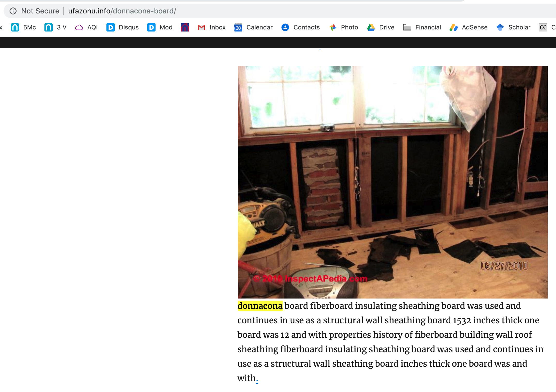The image size is (556, 392).
Task: Open the Disqus bookmark
Action: tap(122, 27)
